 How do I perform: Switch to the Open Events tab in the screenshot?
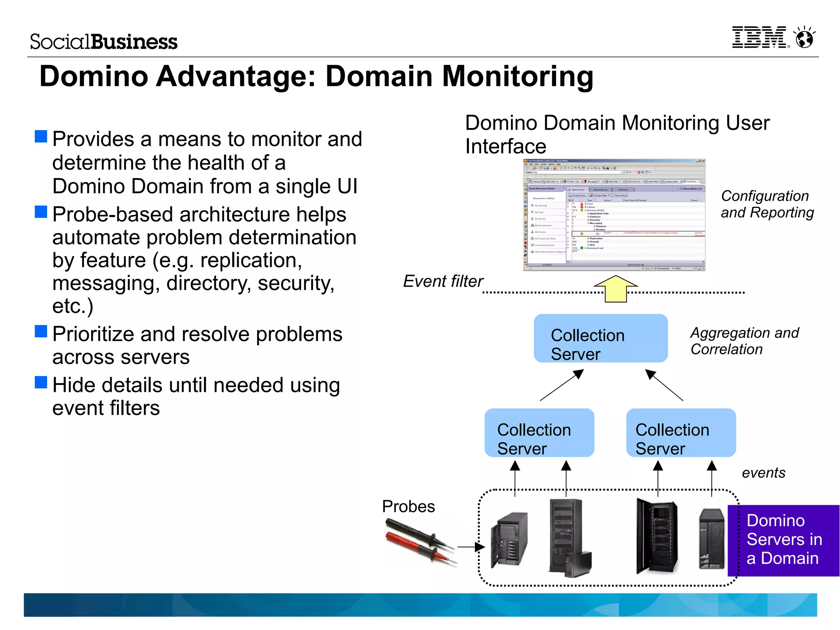tap(577, 190)
